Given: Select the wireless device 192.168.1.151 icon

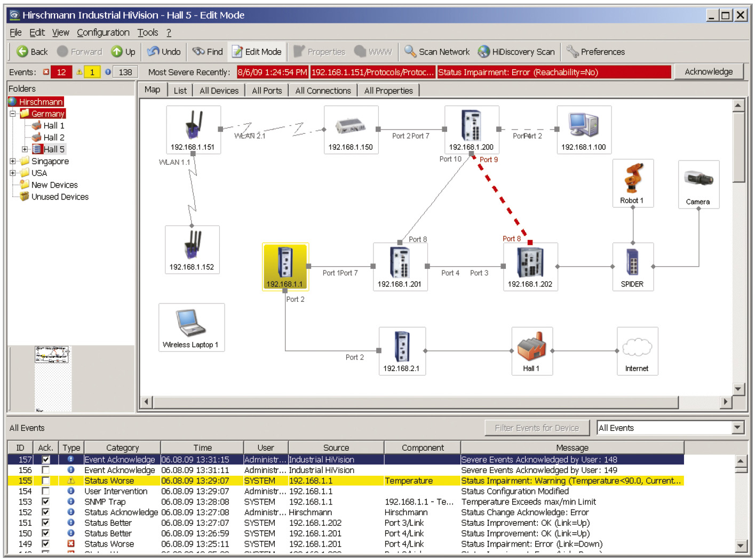Looking at the screenshot, I should tap(193, 130).
